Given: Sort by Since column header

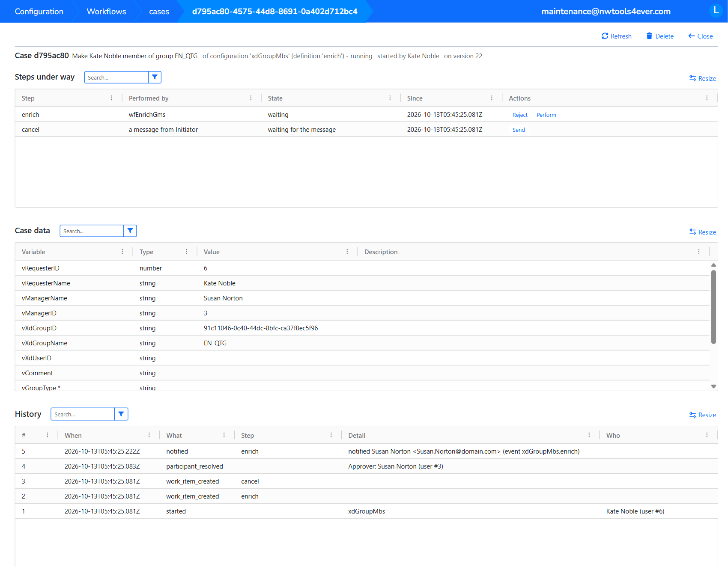Looking at the screenshot, I should [x=415, y=98].
